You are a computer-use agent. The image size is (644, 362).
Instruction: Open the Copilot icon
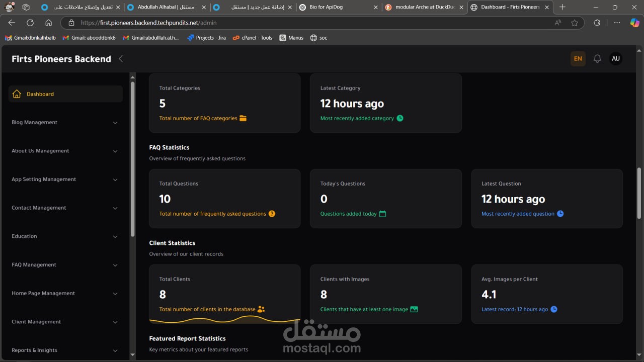click(x=635, y=23)
